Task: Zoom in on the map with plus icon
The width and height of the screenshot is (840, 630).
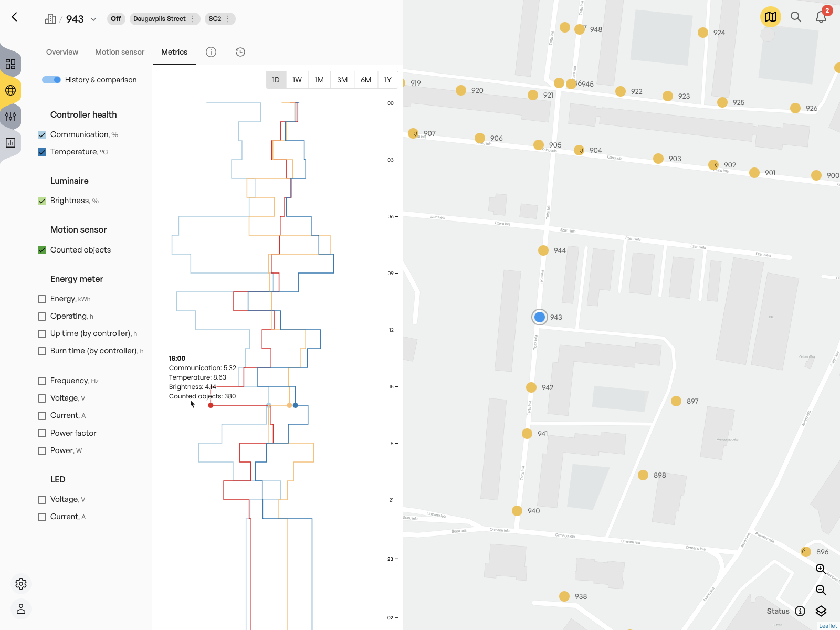Action: [x=821, y=569]
